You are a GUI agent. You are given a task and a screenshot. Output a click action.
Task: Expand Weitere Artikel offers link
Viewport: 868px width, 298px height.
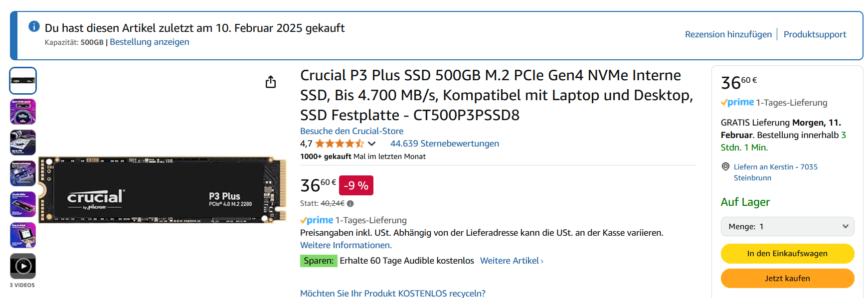[x=512, y=261]
